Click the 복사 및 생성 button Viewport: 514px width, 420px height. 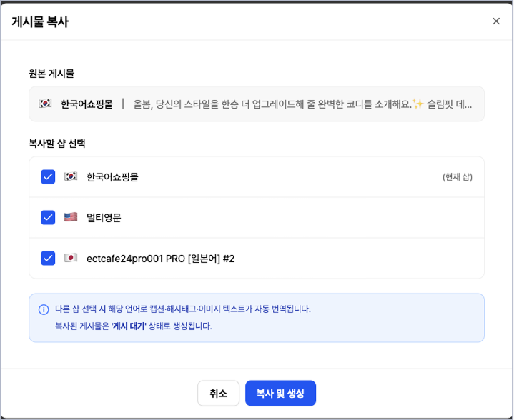[281, 393]
